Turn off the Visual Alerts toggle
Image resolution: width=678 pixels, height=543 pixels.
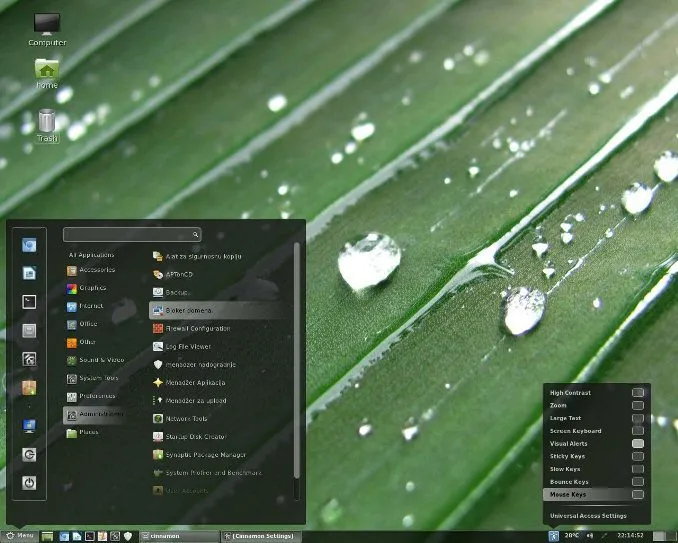(637, 443)
